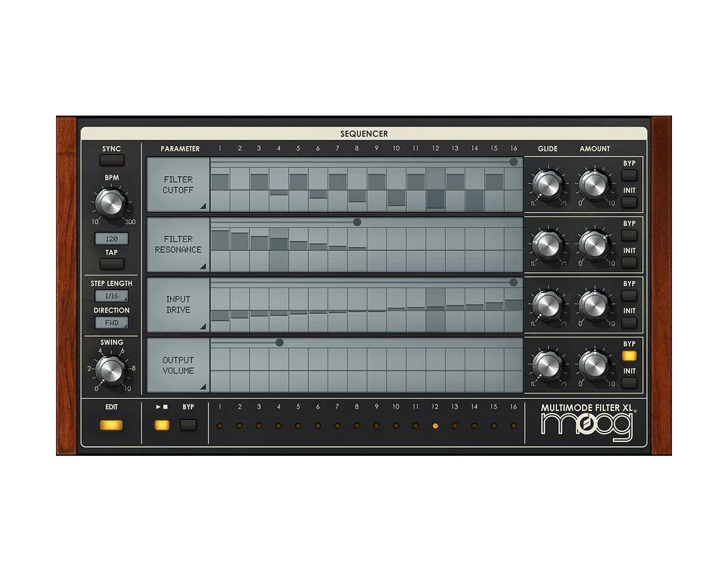Open the Filter Cutoff parameter selector
This screenshot has height=572, width=728.
178,184
